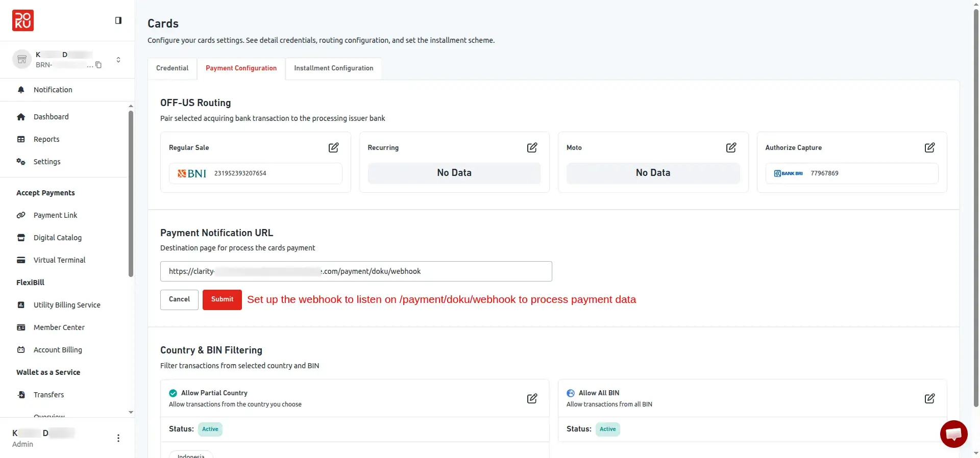The width and height of the screenshot is (980, 458).
Task: Open user menu three-dot icon
Action: 118,438
